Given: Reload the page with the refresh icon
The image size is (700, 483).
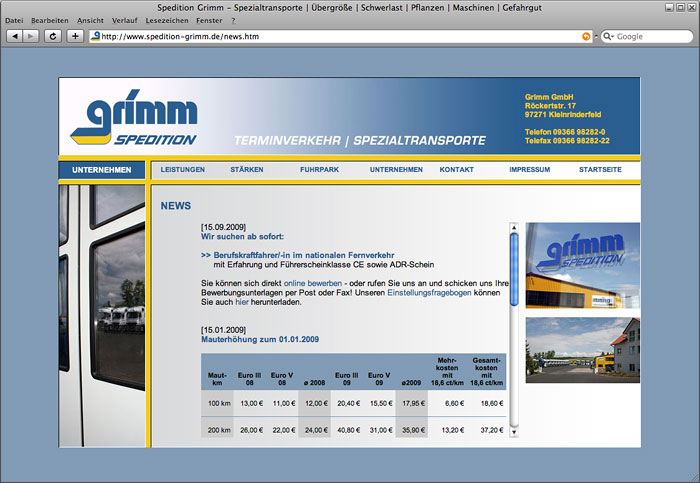Looking at the screenshot, I should [53, 36].
